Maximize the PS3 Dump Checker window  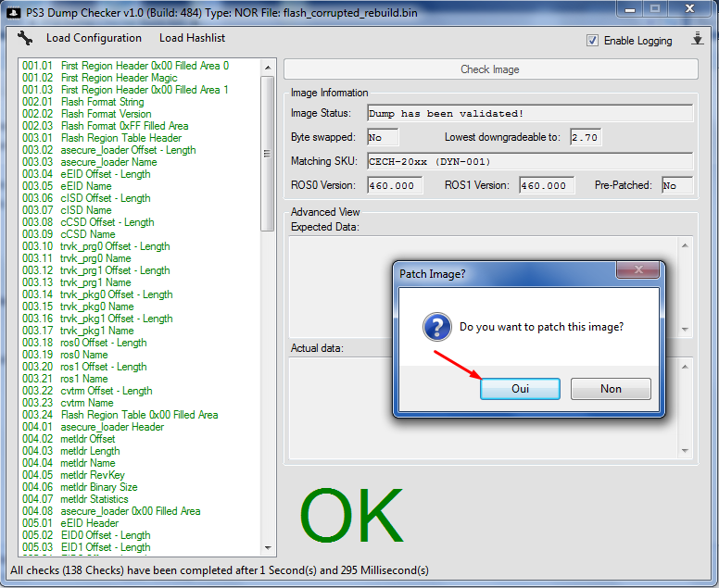point(655,8)
